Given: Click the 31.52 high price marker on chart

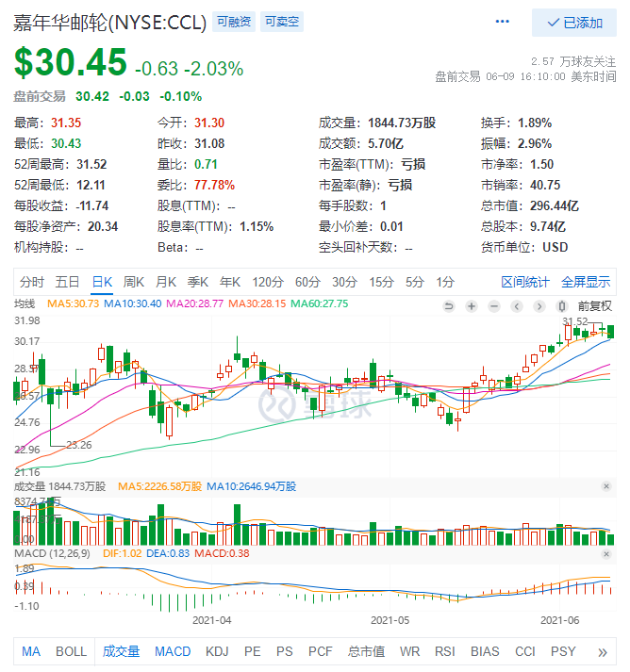Looking at the screenshot, I should [x=574, y=321].
